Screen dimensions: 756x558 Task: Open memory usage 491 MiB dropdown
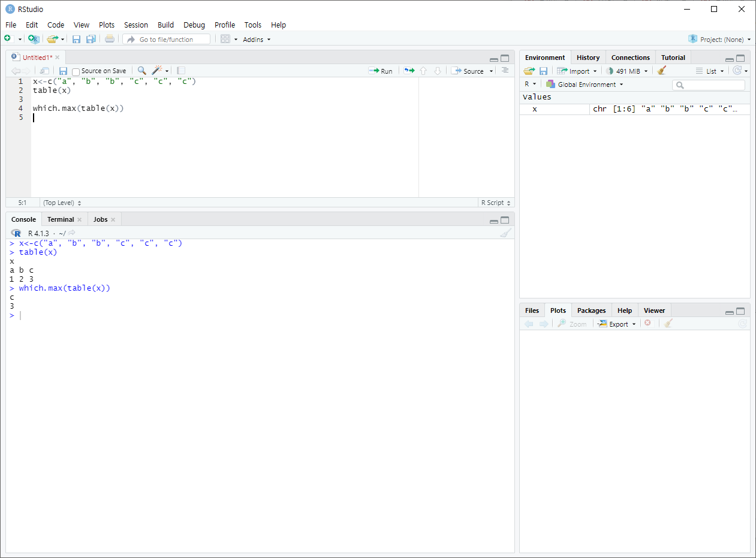(x=627, y=71)
